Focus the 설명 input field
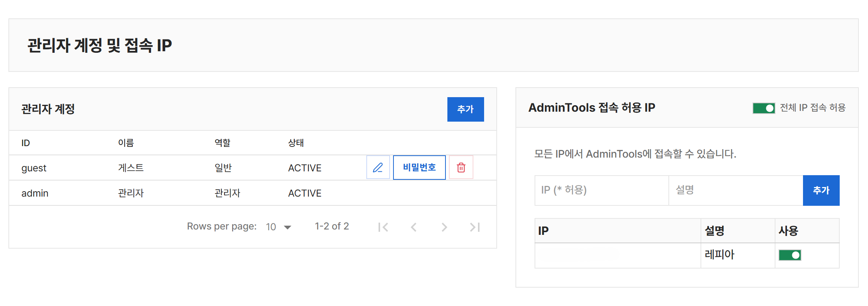 (736, 190)
